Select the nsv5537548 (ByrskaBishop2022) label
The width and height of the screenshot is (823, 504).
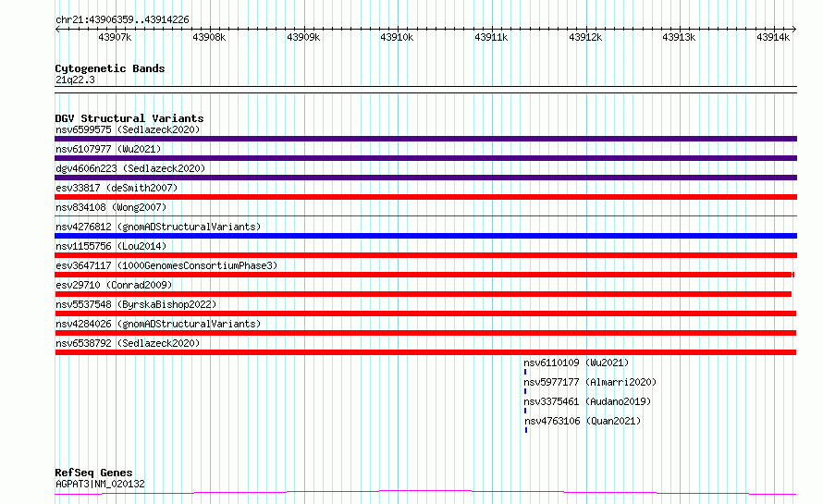point(136,304)
